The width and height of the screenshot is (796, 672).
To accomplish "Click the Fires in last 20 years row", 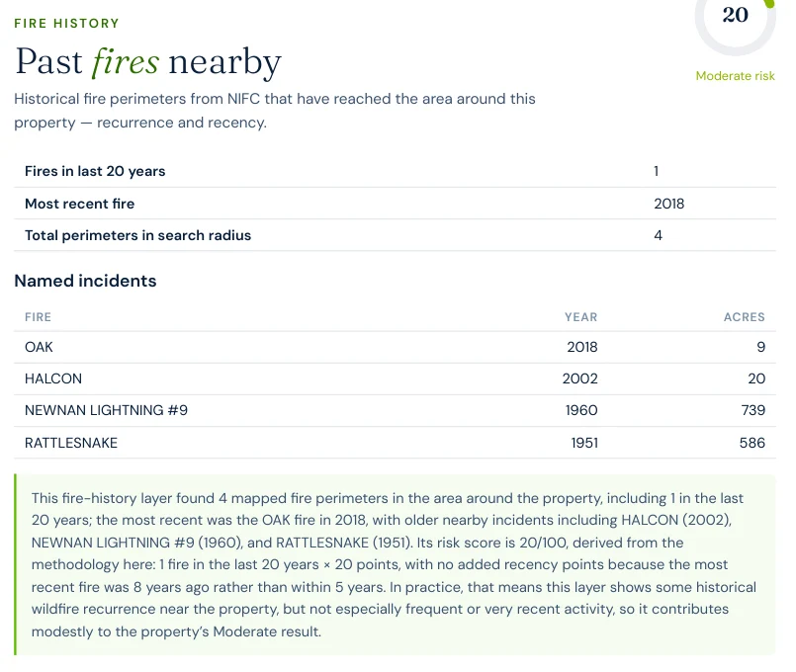I will pyautogui.click(x=395, y=171).
